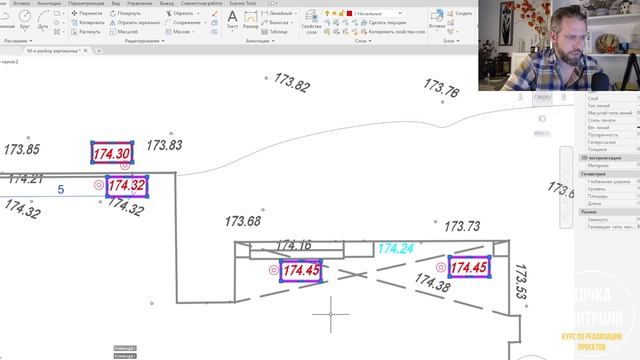Screen dimensions: 640x360
Task: Click the Линейный dimension tool
Action: pos(277,13)
